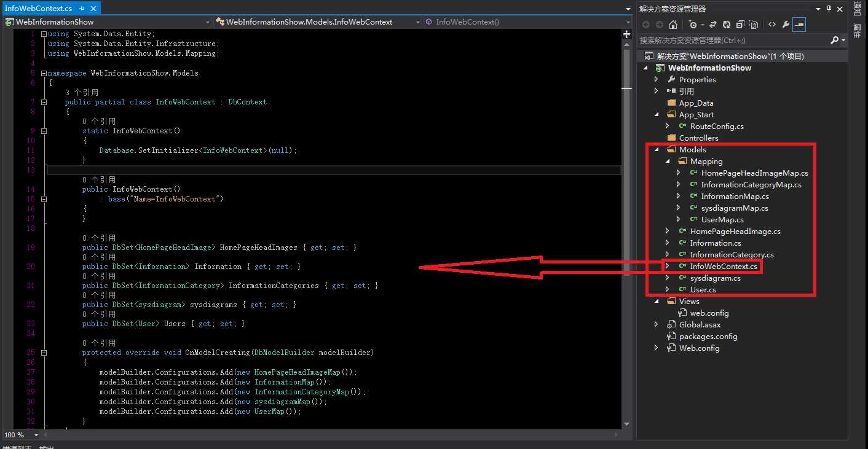
Task: Click the View Code icon
Action: [x=771, y=25]
